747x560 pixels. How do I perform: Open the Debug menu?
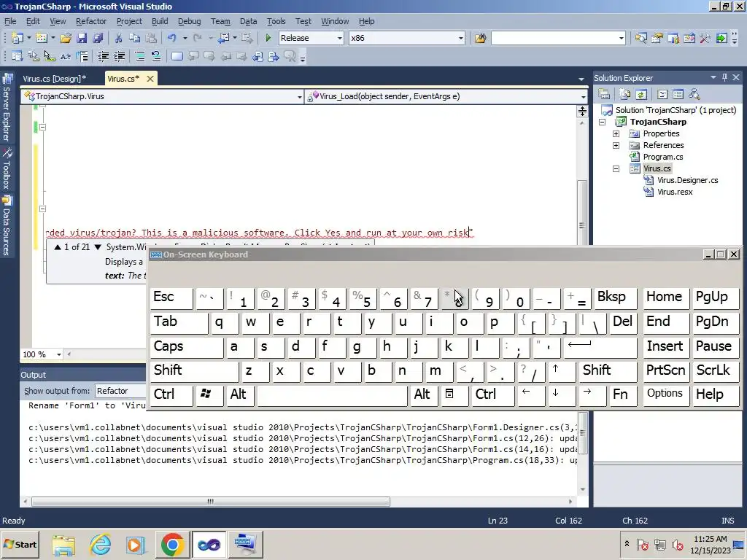pos(189,21)
